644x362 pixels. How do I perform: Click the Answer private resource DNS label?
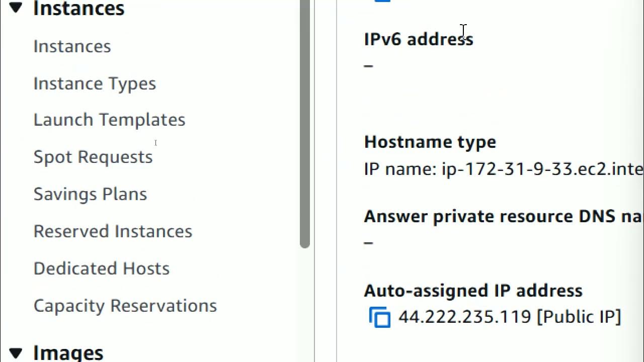pyautogui.click(x=503, y=216)
